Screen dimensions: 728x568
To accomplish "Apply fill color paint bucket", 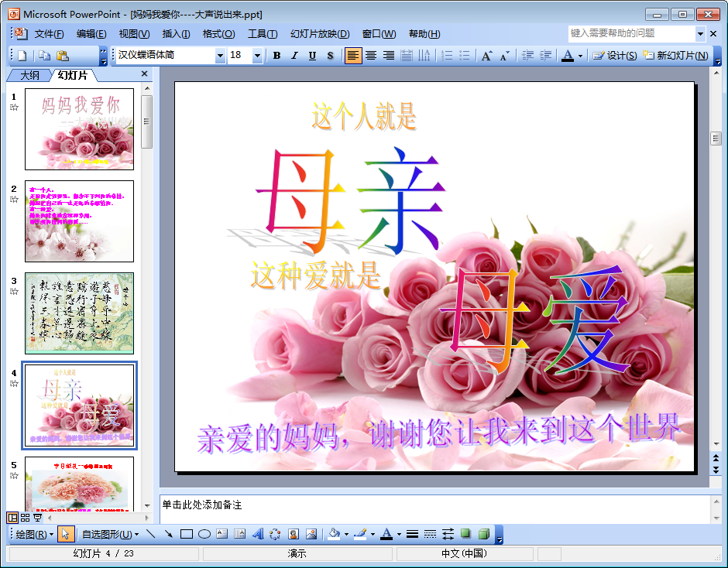I will [334, 534].
